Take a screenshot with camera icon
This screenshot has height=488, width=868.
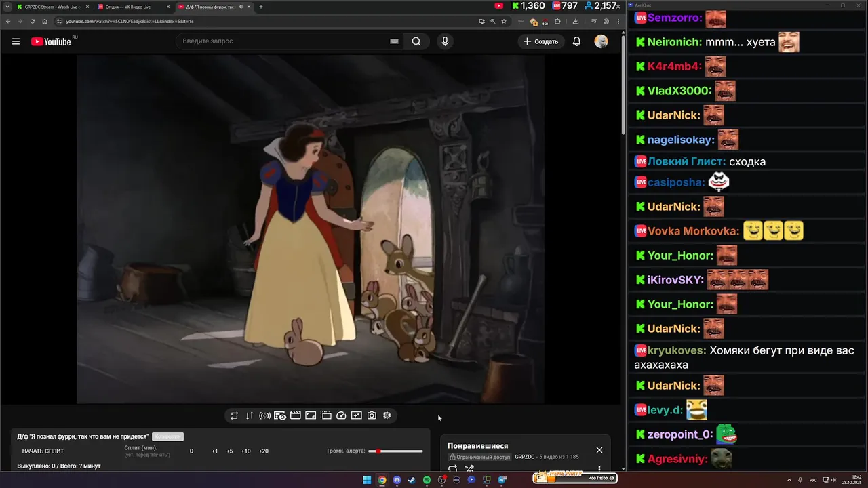(372, 415)
